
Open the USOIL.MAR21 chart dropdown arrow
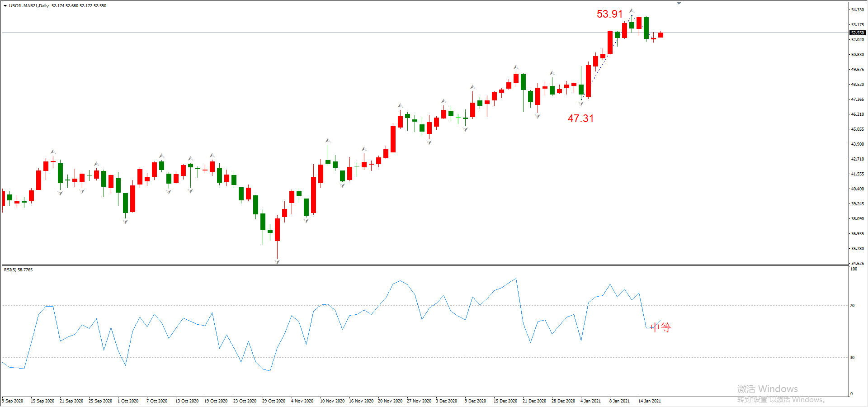[x=5, y=6]
